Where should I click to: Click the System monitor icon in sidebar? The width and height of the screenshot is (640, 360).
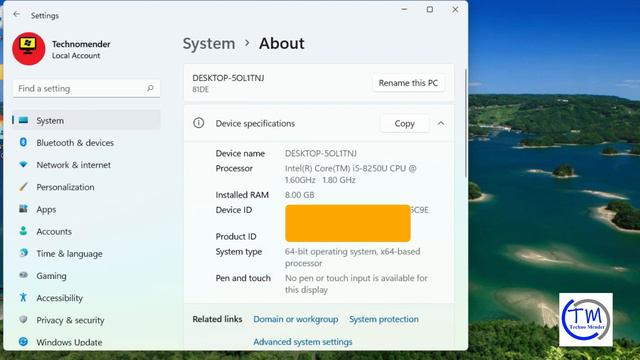[x=24, y=120]
